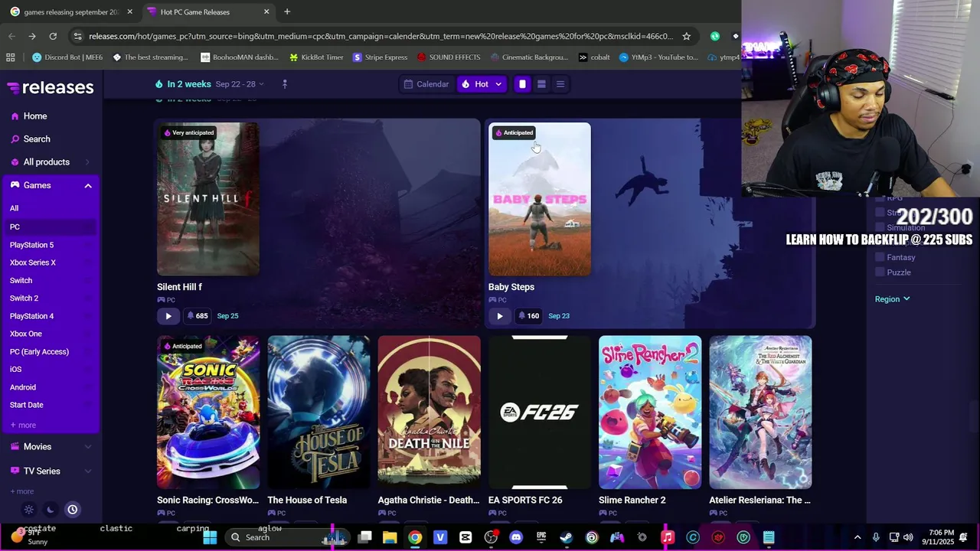This screenshot has width=980, height=551.
Task: Select the auto theme clock icon
Action: 72,510
